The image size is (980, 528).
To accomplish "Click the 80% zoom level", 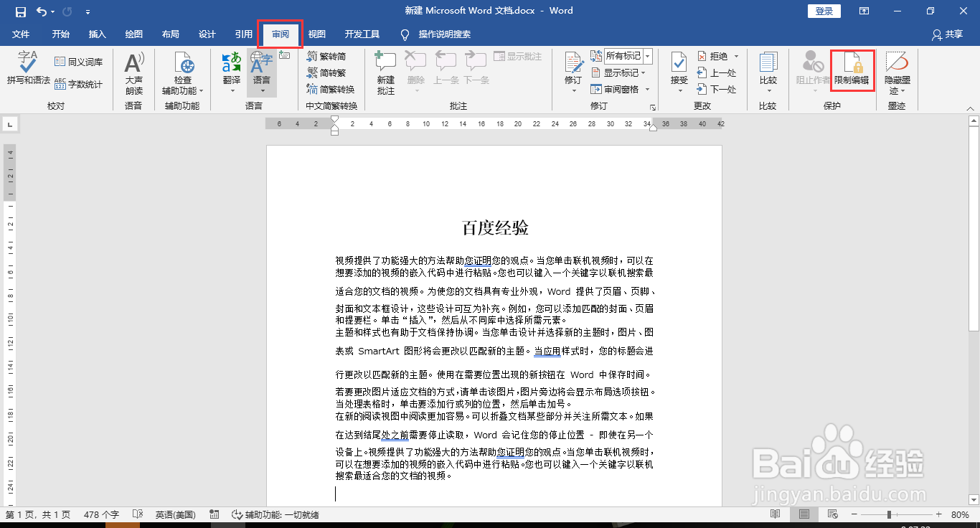I will tap(961, 514).
